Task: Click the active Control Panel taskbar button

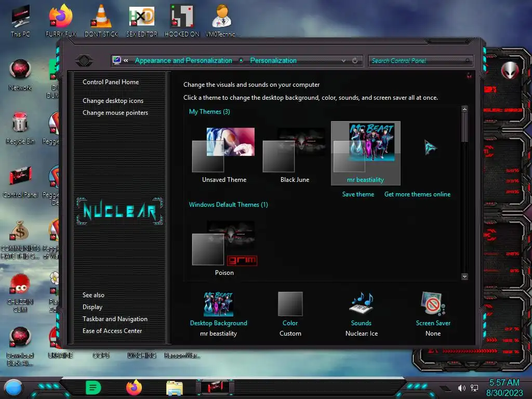Action: (x=215, y=387)
